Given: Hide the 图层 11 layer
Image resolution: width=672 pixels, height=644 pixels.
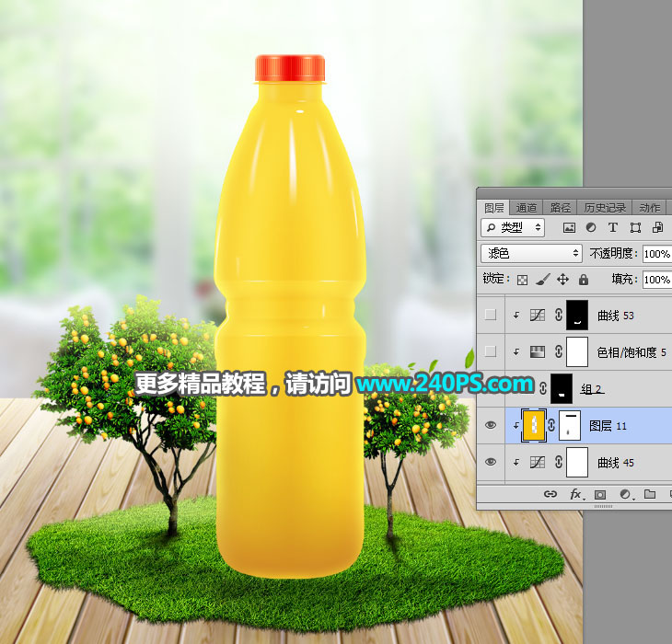Looking at the screenshot, I should tap(491, 425).
